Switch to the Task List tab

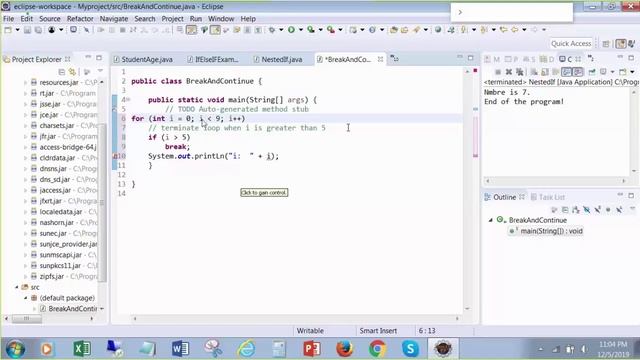pyautogui.click(x=548, y=197)
